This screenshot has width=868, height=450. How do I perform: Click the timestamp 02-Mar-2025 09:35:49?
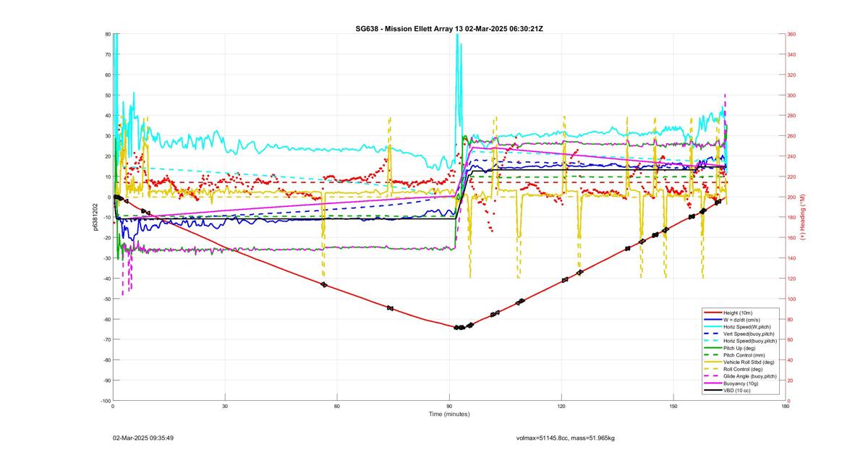pos(142,438)
